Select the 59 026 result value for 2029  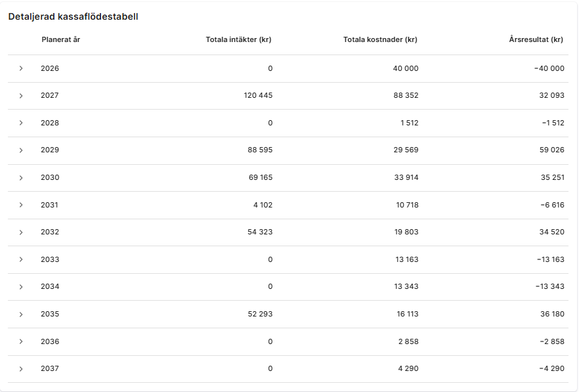[x=551, y=150]
